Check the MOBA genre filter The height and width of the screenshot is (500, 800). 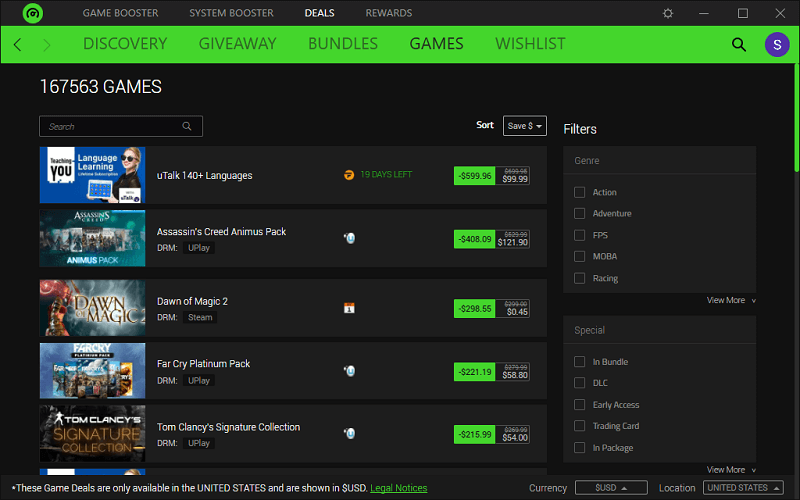coord(580,256)
